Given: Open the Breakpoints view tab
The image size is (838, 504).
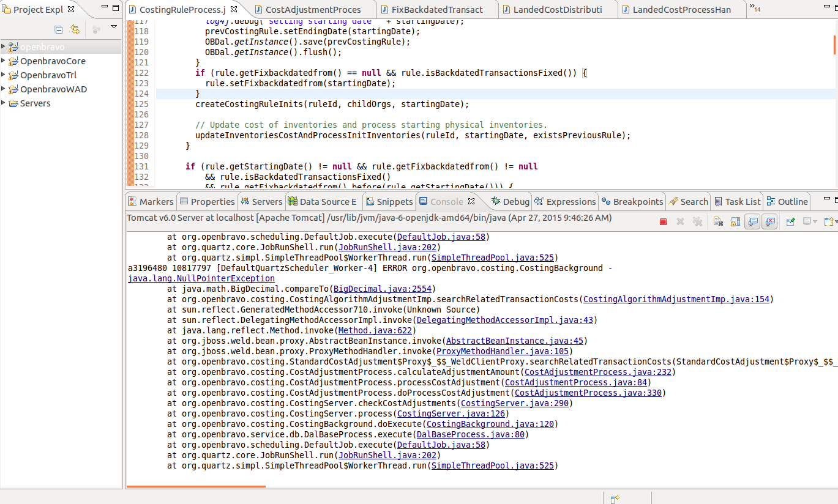Looking at the screenshot, I should pos(632,201).
